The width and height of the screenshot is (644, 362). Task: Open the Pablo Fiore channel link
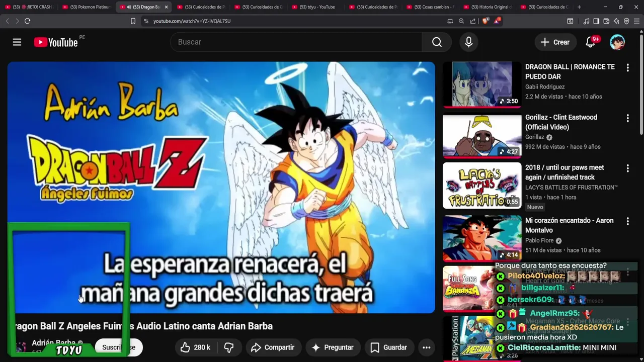[x=539, y=240]
